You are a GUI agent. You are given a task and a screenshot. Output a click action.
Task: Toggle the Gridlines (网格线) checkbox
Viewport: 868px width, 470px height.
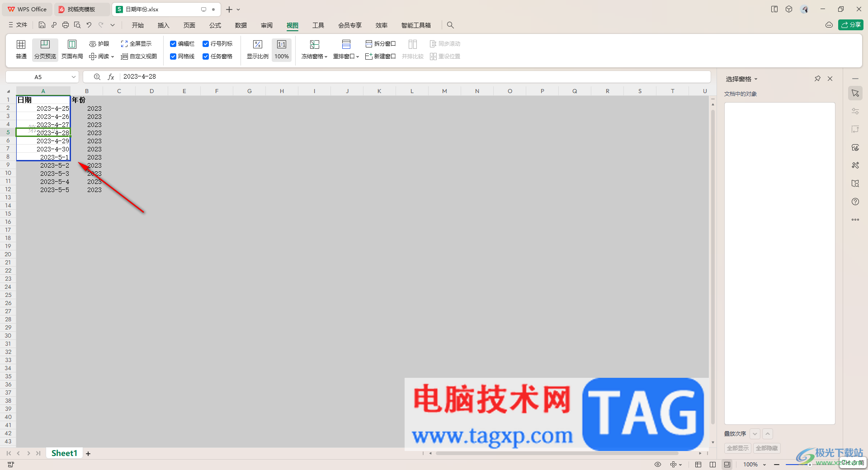pyautogui.click(x=173, y=56)
